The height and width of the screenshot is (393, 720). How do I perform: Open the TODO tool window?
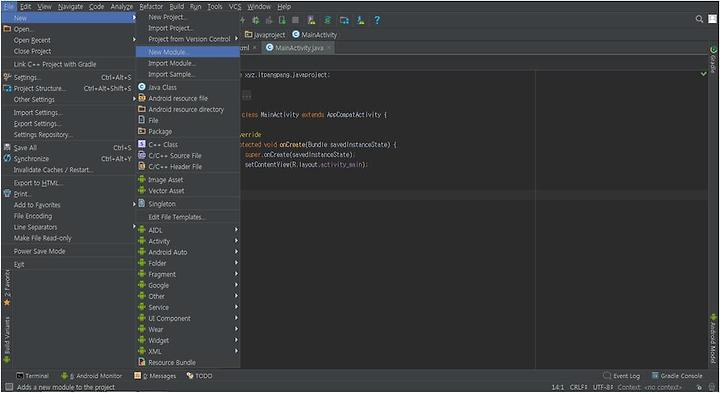coord(200,376)
